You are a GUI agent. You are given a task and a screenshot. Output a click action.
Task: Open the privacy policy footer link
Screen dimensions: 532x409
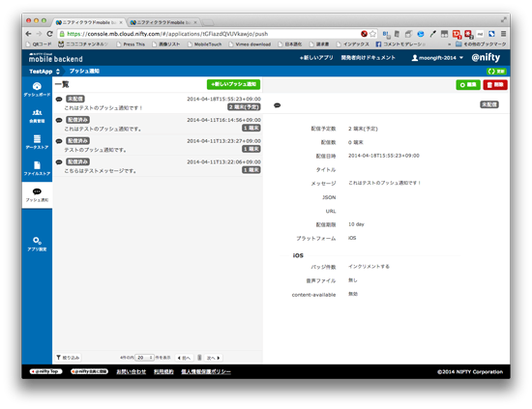[206, 371]
